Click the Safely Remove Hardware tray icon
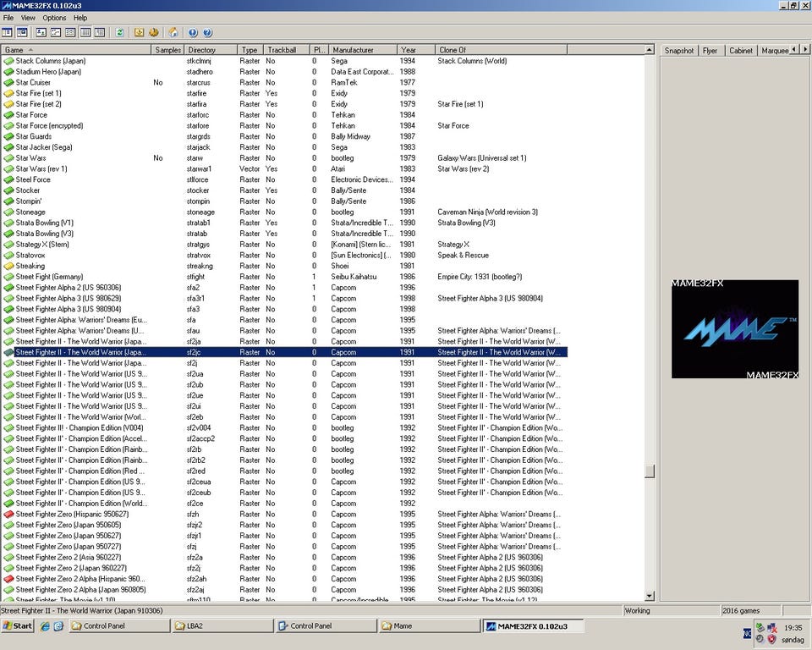 [x=760, y=626]
